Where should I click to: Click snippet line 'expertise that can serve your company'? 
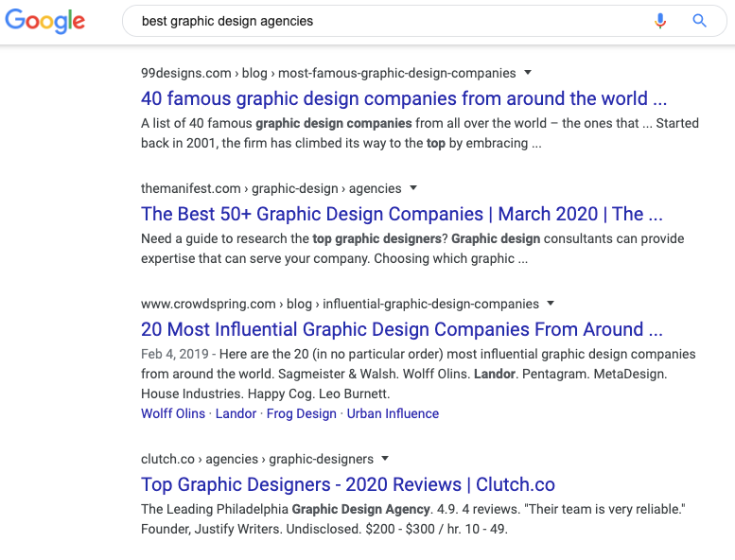coord(255,258)
